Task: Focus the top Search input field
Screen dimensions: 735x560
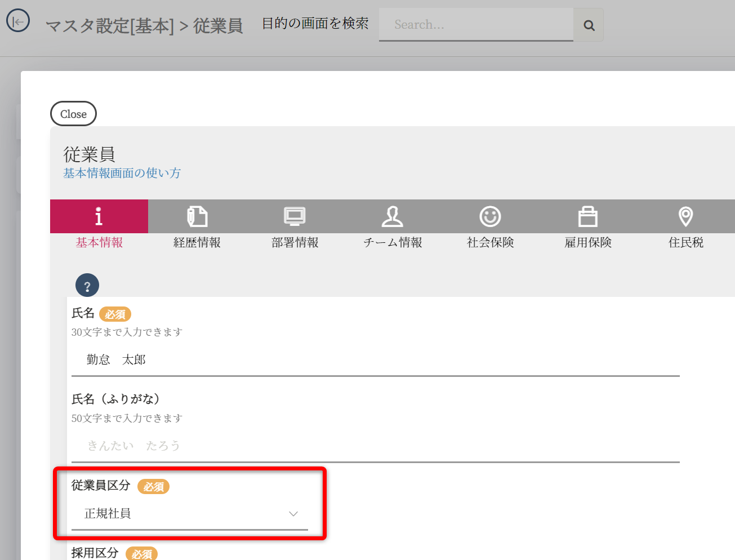Action: [476, 25]
